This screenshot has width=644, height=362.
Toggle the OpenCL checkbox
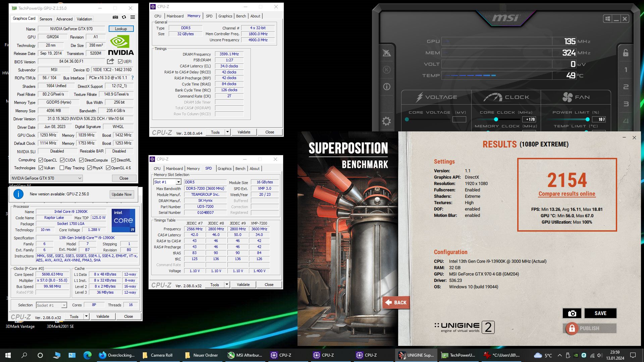tap(41, 160)
